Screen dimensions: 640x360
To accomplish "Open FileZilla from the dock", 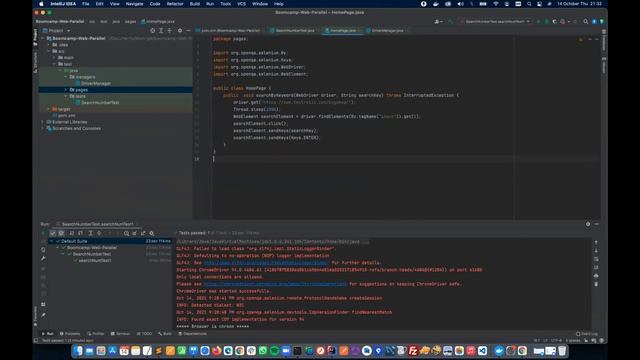I will click(413, 351).
